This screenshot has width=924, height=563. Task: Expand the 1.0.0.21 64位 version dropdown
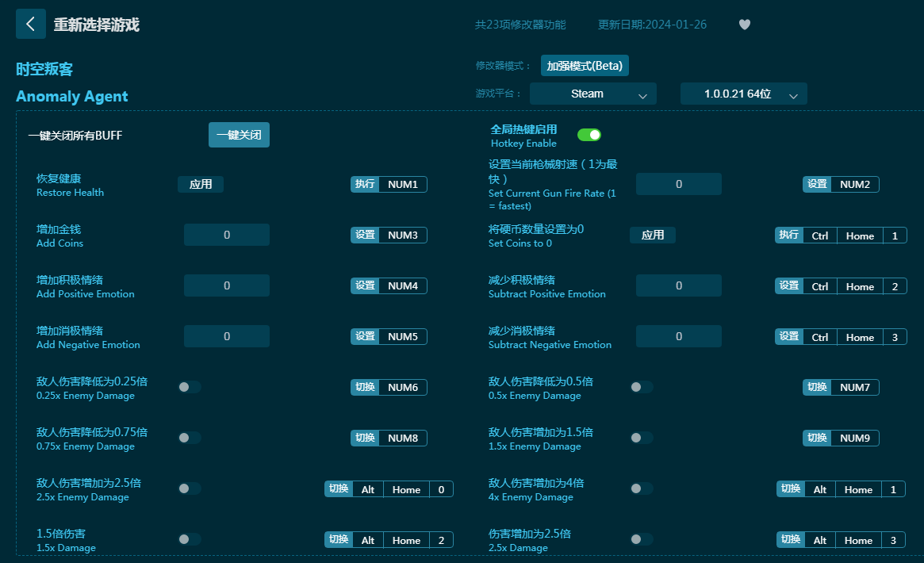[x=743, y=94]
